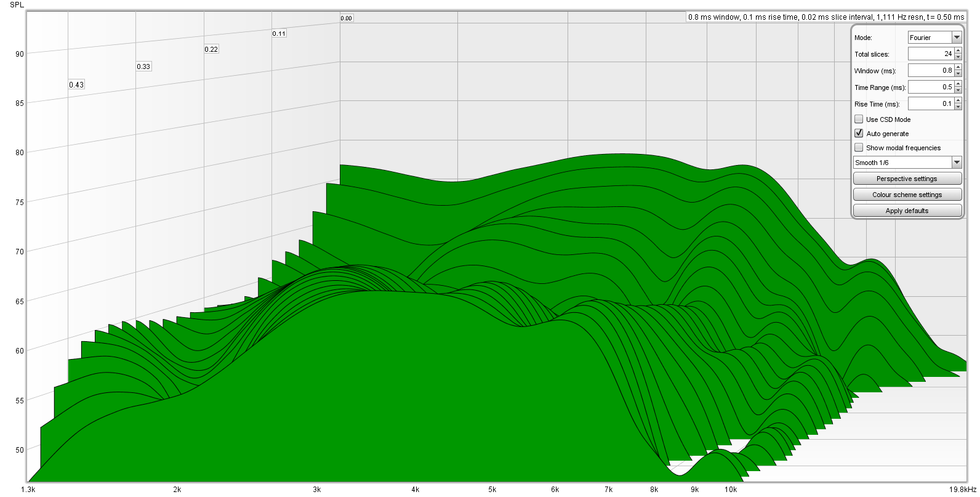The width and height of the screenshot is (980, 497).
Task: Click the 0.11 time axis label
Action: [x=279, y=34]
